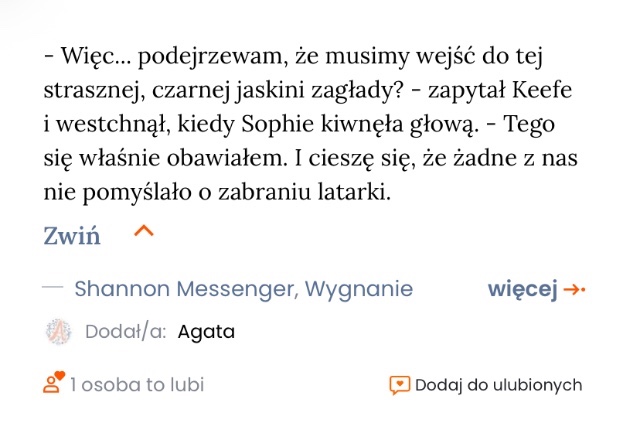The image size is (640, 439).
Task: Open the Shannon Messenger author link
Action: click(184, 289)
